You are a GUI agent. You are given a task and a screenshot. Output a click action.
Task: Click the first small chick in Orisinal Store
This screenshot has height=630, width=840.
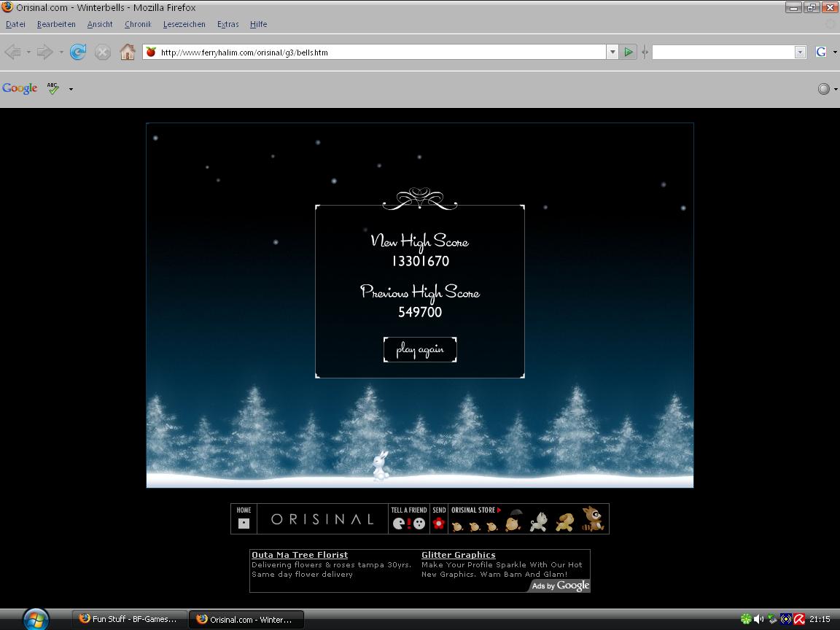pos(457,526)
